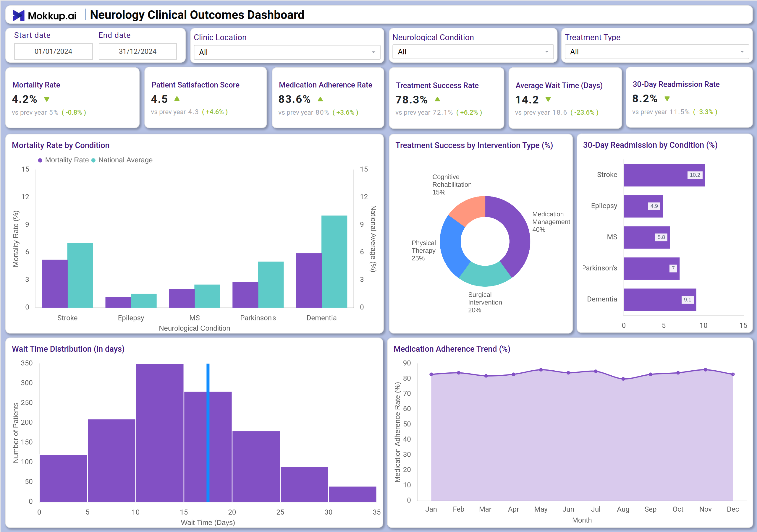
Task: Select the histogram bar for 0-5 days
Action: [63, 478]
